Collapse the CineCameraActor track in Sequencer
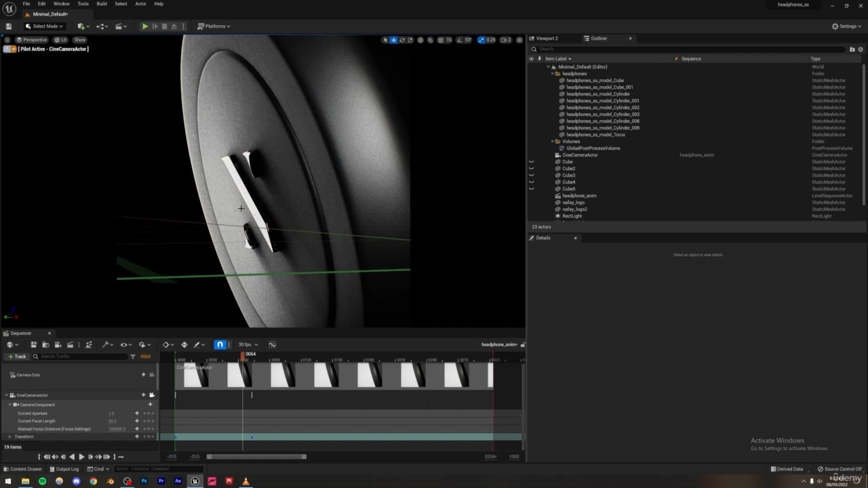The width and height of the screenshot is (868, 488). pyautogui.click(x=6, y=395)
